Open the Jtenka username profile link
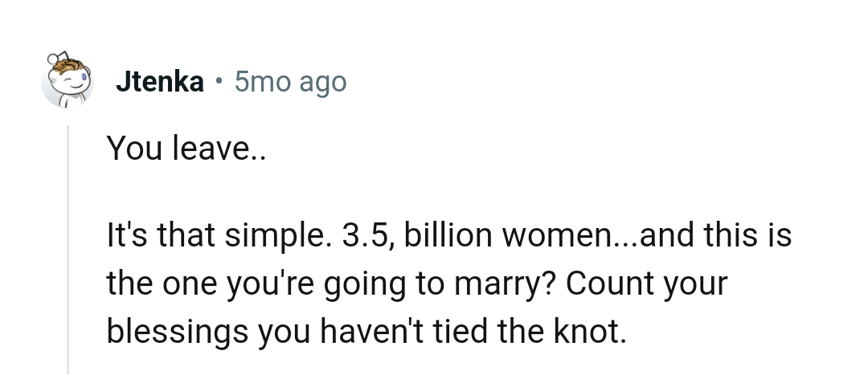This screenshot has width=868, height=375. [x=159, y=82]
